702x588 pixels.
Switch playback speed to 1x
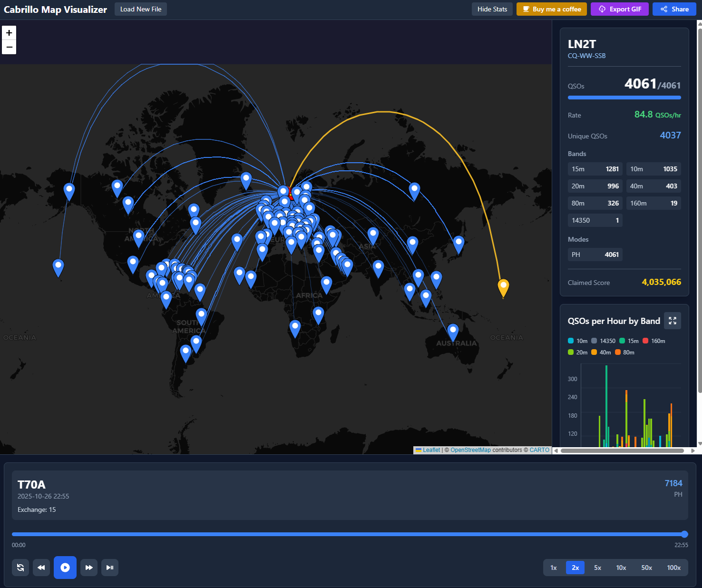553,568
